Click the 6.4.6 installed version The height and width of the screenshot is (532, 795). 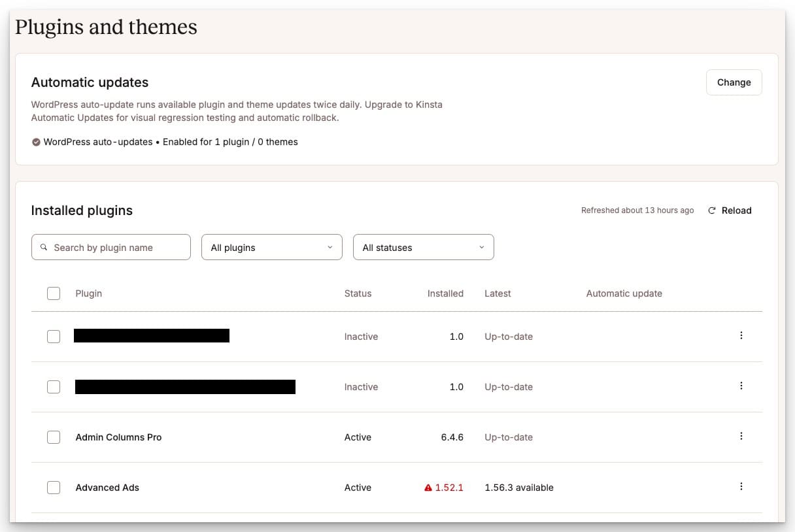(x=452, y=437)
